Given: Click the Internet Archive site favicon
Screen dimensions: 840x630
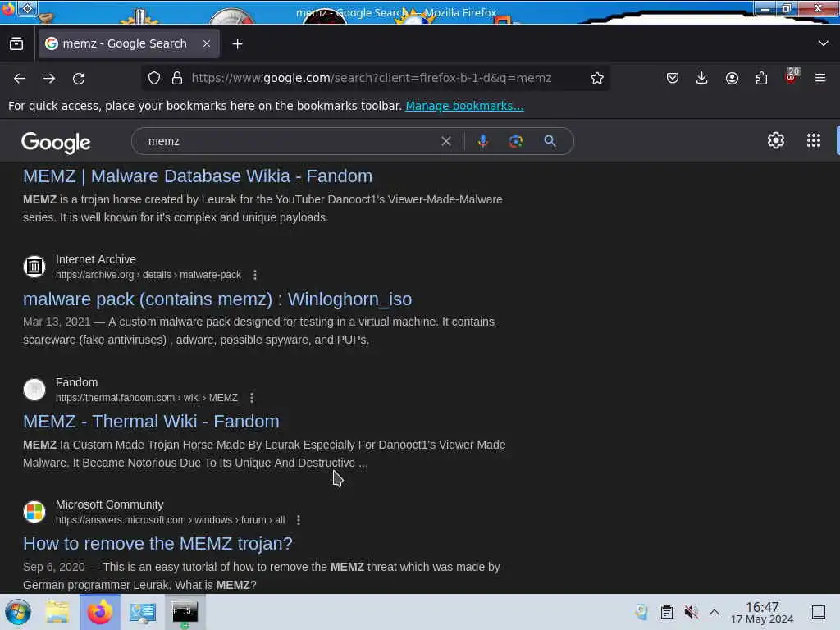Looking at the screenshot, I should [34, 267].
